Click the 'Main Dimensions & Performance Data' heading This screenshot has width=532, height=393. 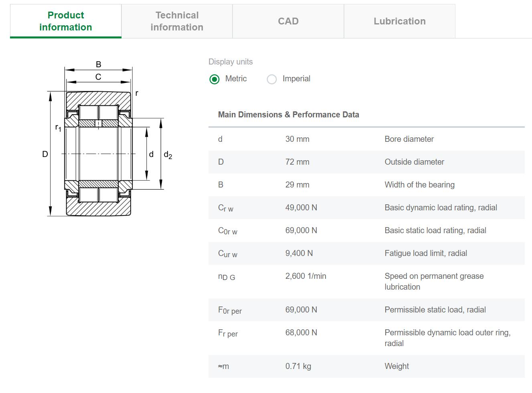[x=289, y=115]
